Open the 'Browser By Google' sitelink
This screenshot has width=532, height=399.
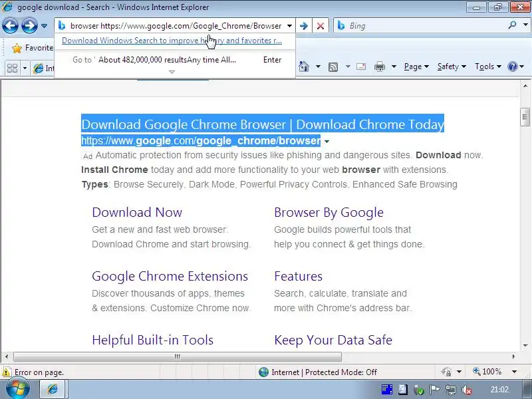tap(329, 212)
